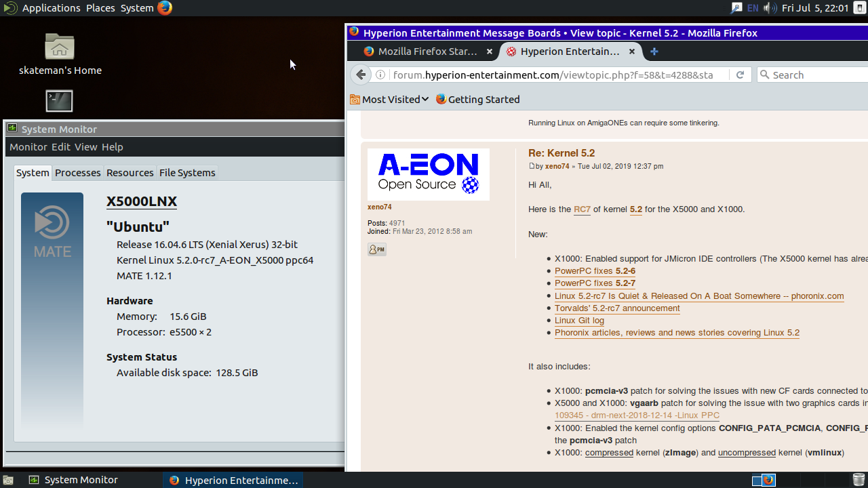868x488 pixels.
Task: Click the clock showing Fri Jul 5, 22:01
Action: click(x=815, y=8)
